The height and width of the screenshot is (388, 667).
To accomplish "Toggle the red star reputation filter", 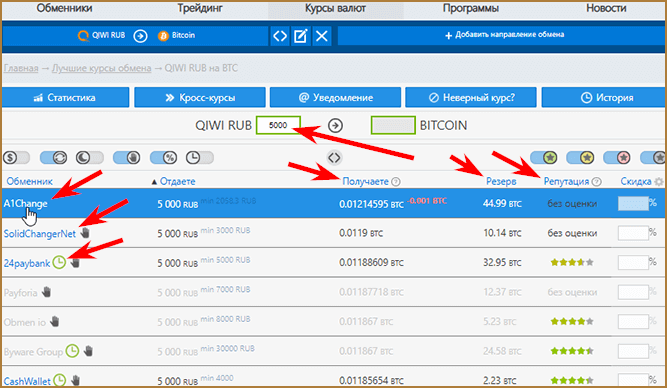I will (617, 158).
